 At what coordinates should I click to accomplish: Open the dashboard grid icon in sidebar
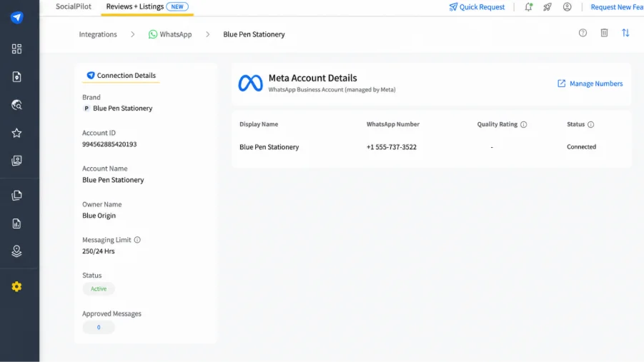click(x=17, y=49)
